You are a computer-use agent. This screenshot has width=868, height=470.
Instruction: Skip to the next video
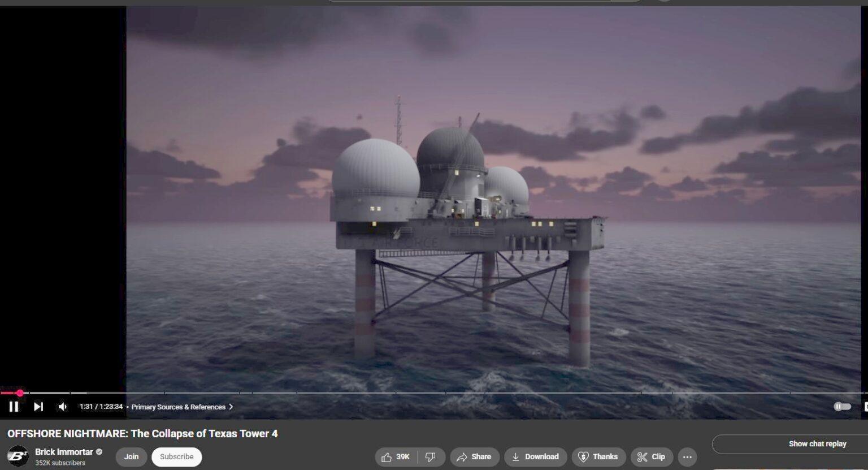click(38, 407)
